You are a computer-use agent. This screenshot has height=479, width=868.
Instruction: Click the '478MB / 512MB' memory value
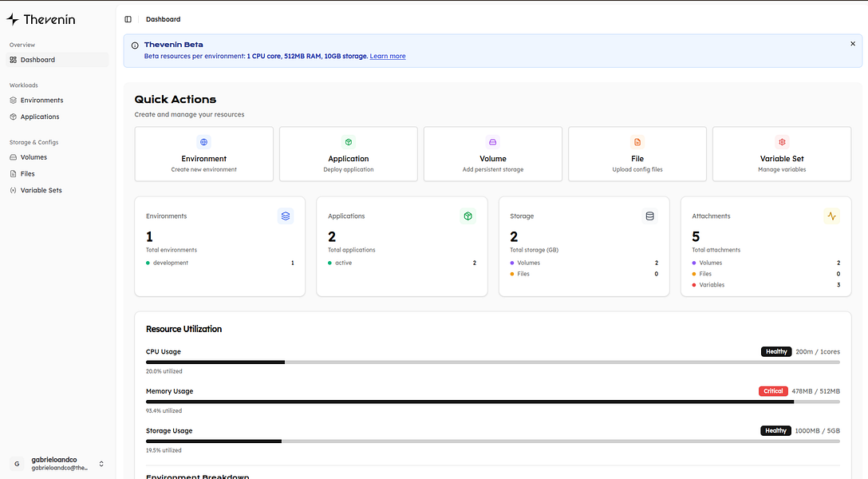pos(816,391)
